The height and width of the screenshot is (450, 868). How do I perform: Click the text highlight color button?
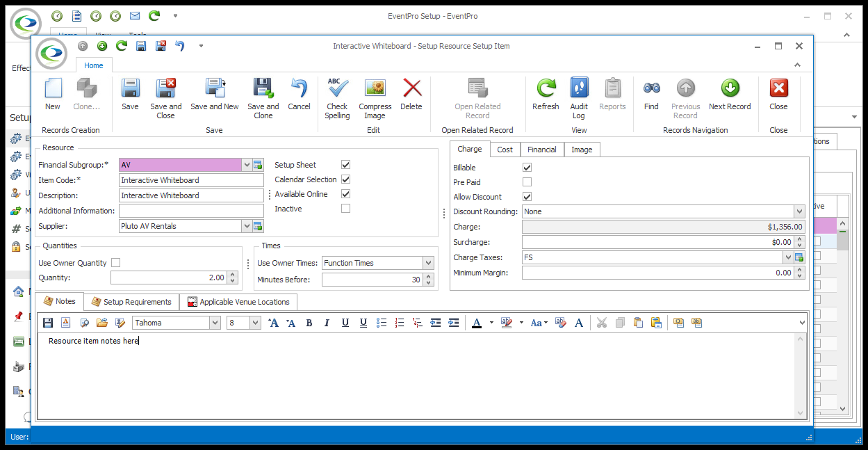[507, 323]
